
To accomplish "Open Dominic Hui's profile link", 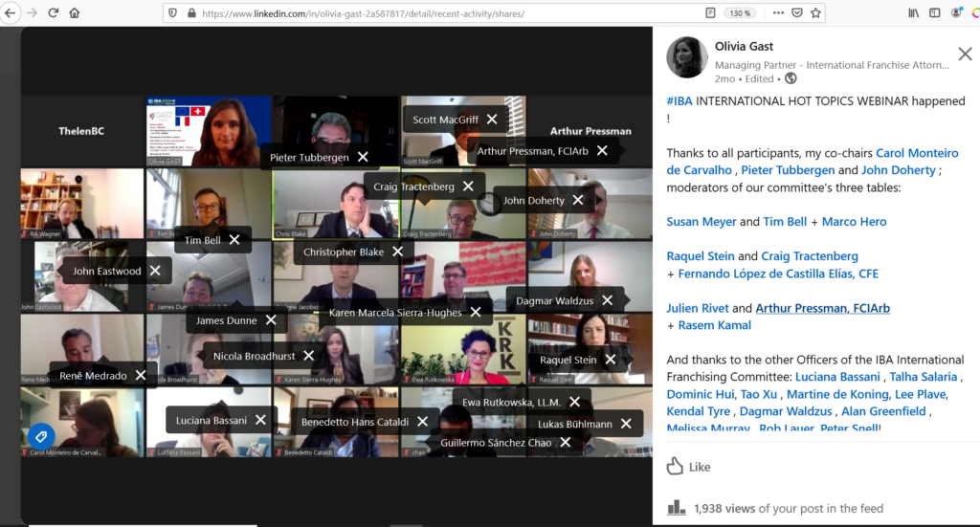I will (x=700, y=394).
